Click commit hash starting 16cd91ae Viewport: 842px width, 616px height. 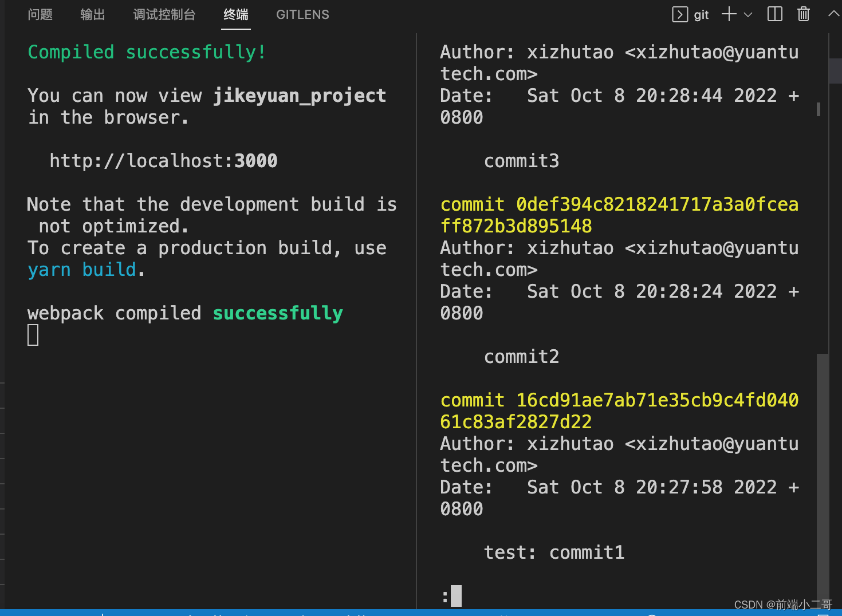pyautogui.click(x=619, y=411)
